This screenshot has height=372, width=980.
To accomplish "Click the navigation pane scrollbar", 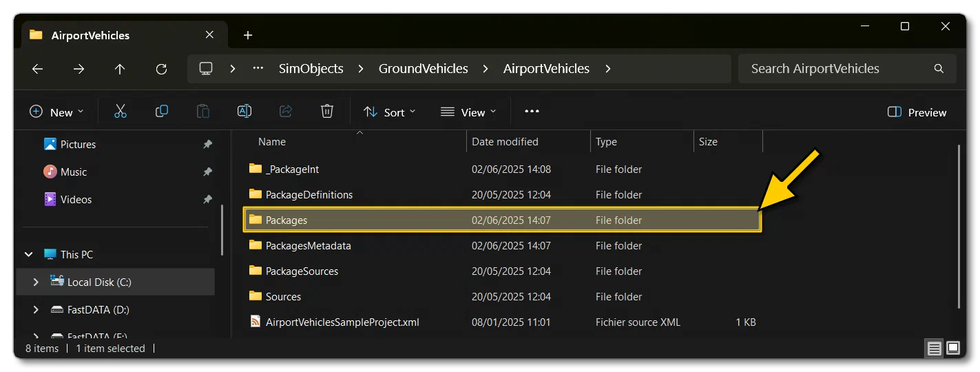I will [222, 231].
